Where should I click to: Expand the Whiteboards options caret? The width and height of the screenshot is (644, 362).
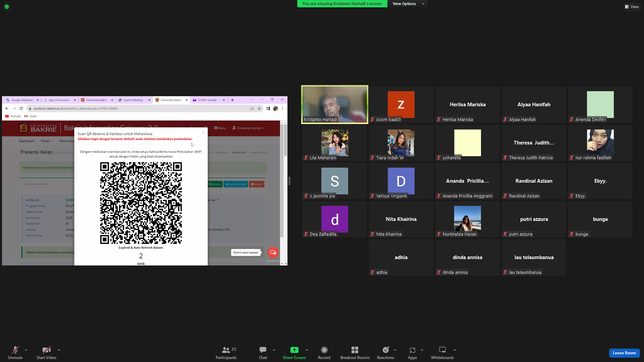click(455, 350)
